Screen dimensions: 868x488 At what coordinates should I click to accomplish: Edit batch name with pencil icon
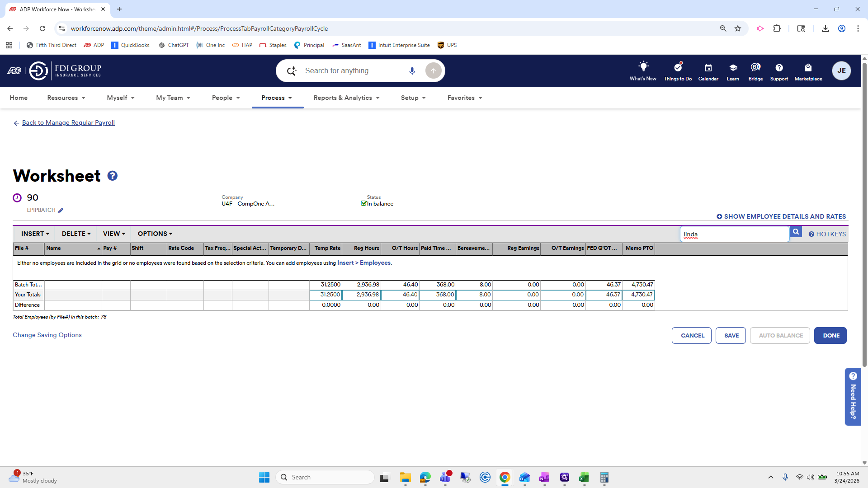point(61,210)
